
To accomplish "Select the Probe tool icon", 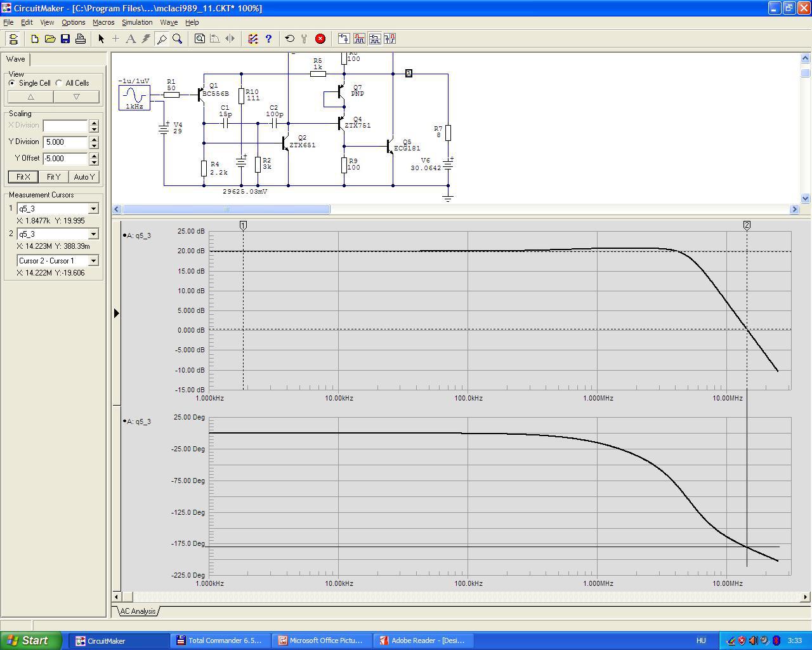I will tap(162, 39).
